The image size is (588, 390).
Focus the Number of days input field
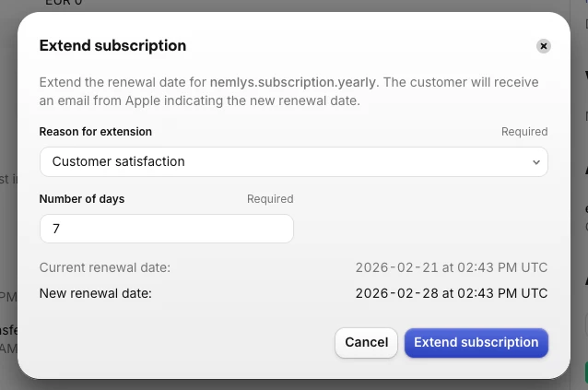pyautogui.click(x=166, y=228)
